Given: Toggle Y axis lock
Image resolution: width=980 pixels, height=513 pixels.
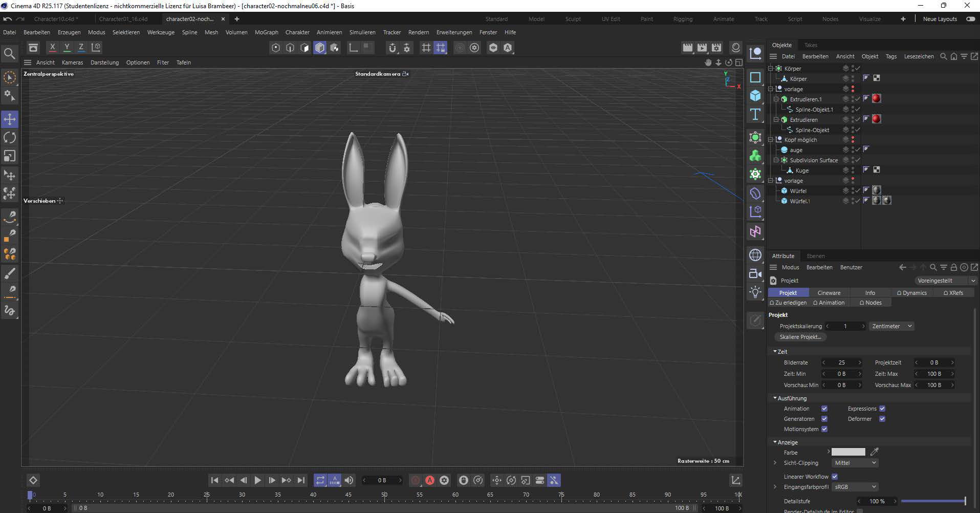Looking at the screenshot, I should pyautogui.click(x=67, y=47).
